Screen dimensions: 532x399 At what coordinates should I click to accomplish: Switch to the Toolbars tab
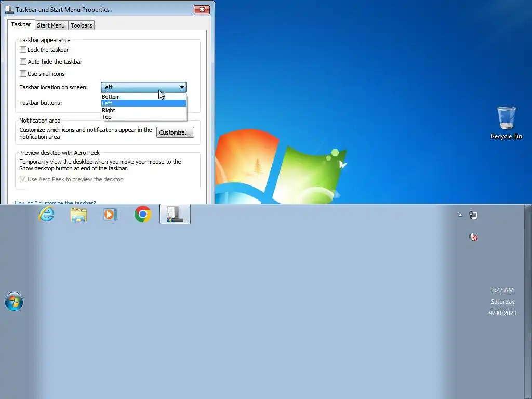point(82,25)
